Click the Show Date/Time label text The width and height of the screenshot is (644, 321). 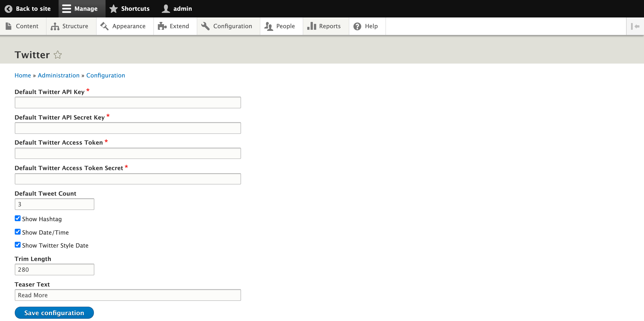pyautogui.click(x=45, y=232)
